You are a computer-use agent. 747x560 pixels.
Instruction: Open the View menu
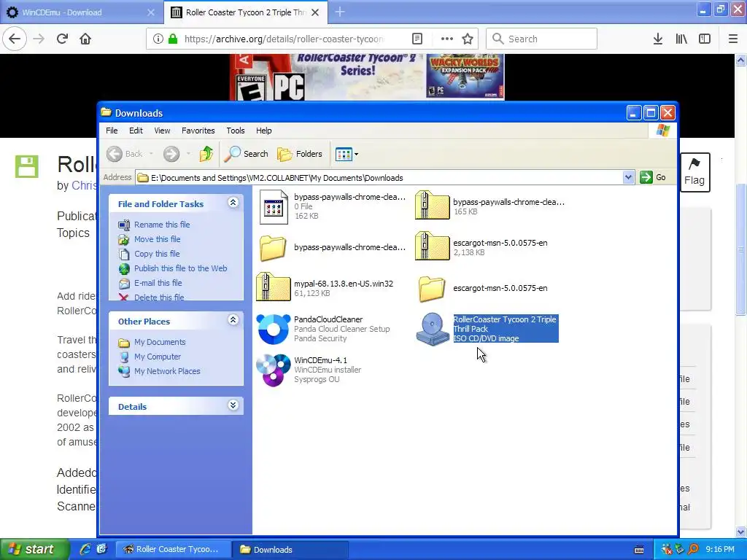pos(162,131)
